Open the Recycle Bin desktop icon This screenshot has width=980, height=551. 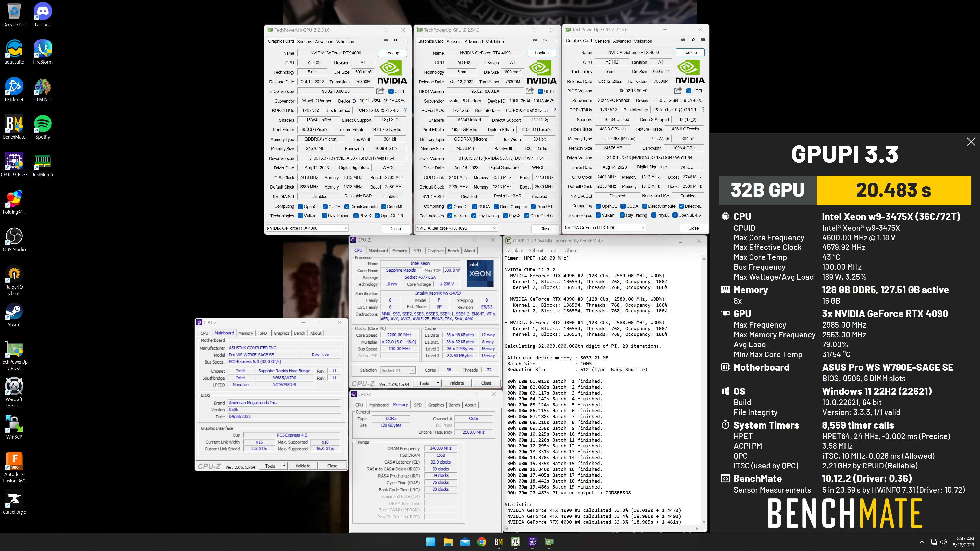click(x=14, y=15)
